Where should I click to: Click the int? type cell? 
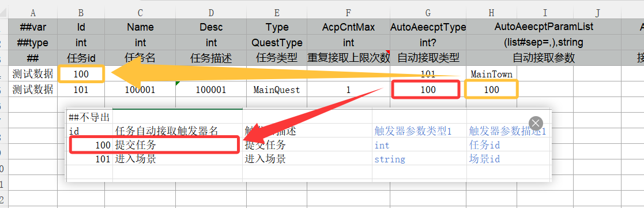click(428, 42)
